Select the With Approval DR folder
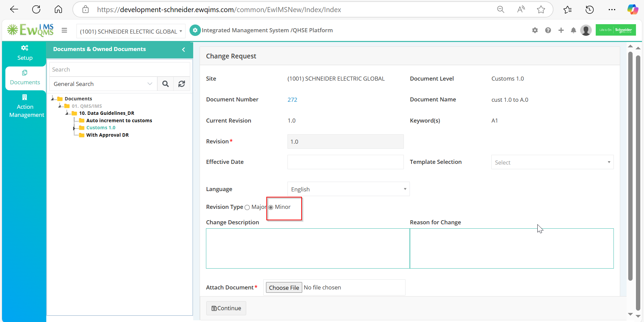644x322 pixels. pos(107,135)
